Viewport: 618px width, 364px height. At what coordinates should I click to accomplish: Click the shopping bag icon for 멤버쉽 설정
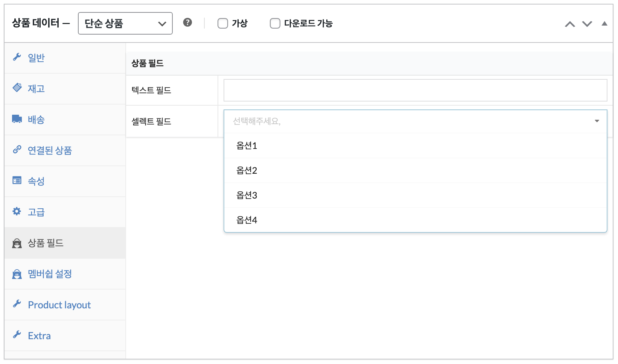click(x=17, y=274)
